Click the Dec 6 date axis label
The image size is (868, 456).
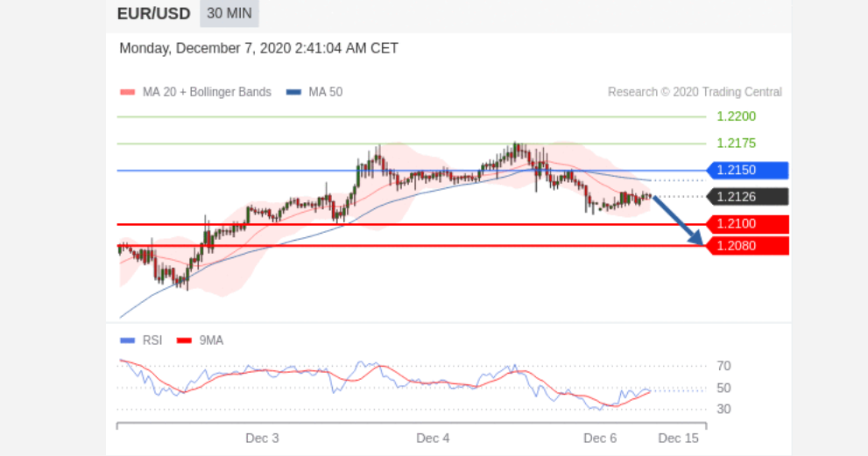[600, 438]
